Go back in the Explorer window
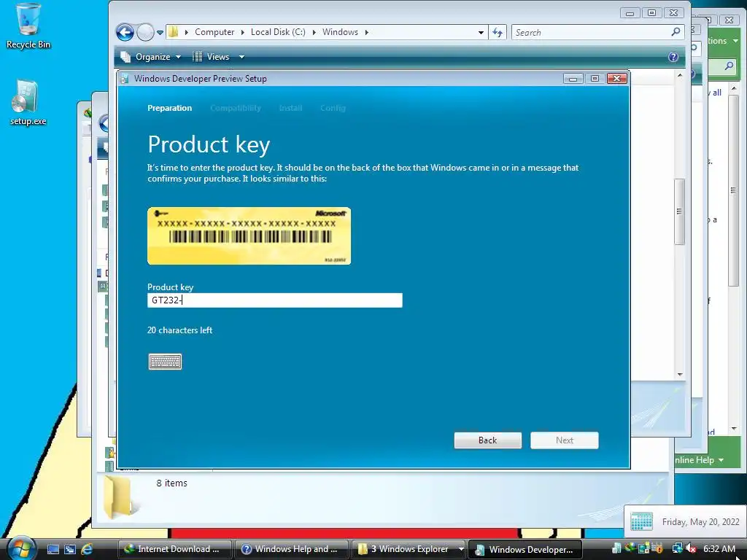This screenshot has height=560, width=747. pos(125,32)
